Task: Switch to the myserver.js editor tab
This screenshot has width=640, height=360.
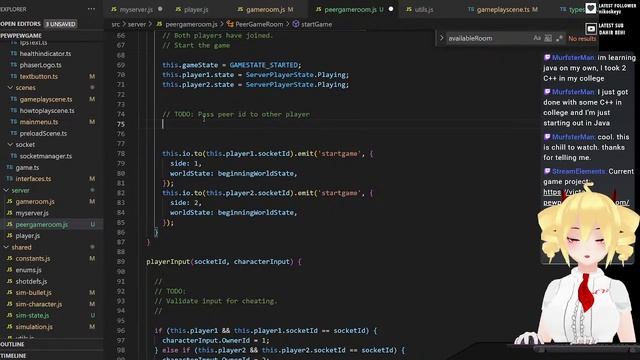Action: pyautogui.click(x=136, y=9)
